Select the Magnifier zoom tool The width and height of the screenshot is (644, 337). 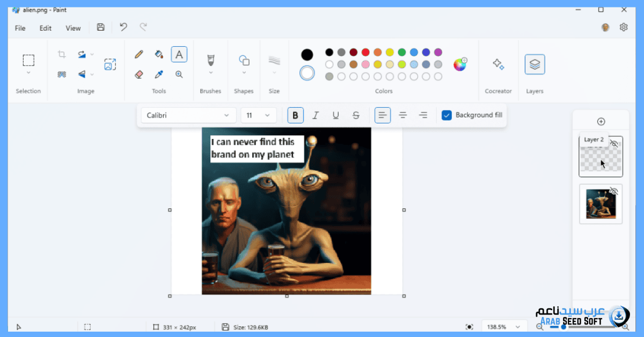pos(179,75)
